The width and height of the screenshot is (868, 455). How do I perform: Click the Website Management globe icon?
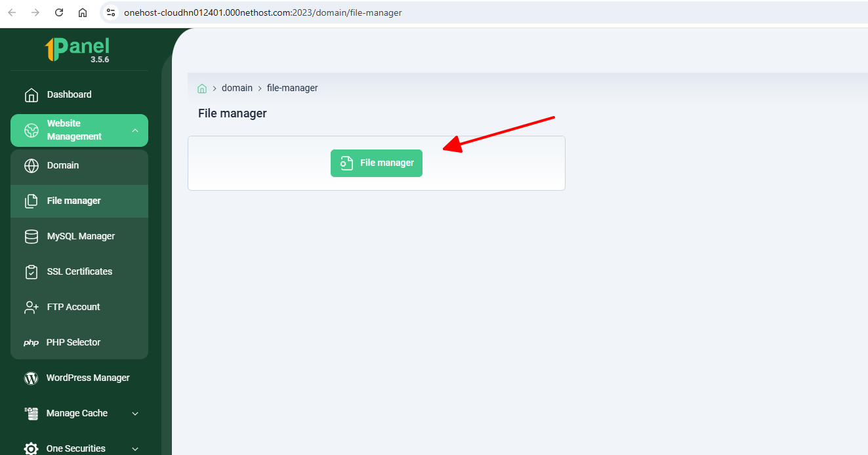pyautogui.click(x=31, y=130)
